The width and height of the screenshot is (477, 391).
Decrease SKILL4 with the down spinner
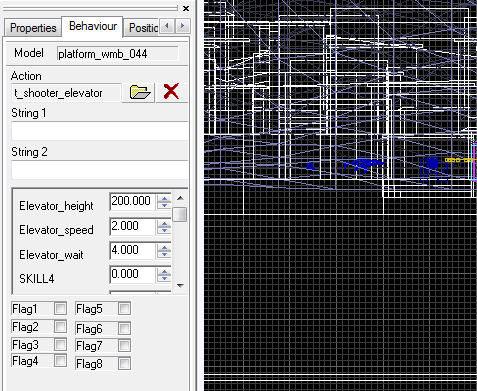click(x=164, y=278)
